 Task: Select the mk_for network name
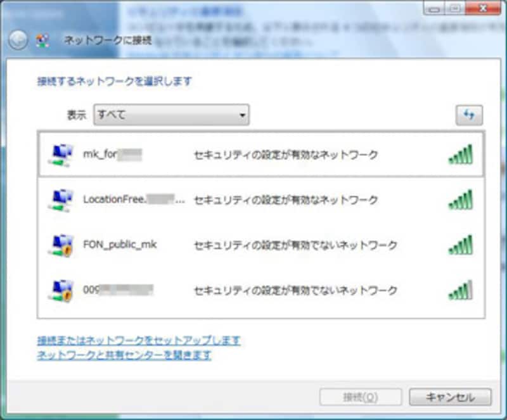click(113, 154)
